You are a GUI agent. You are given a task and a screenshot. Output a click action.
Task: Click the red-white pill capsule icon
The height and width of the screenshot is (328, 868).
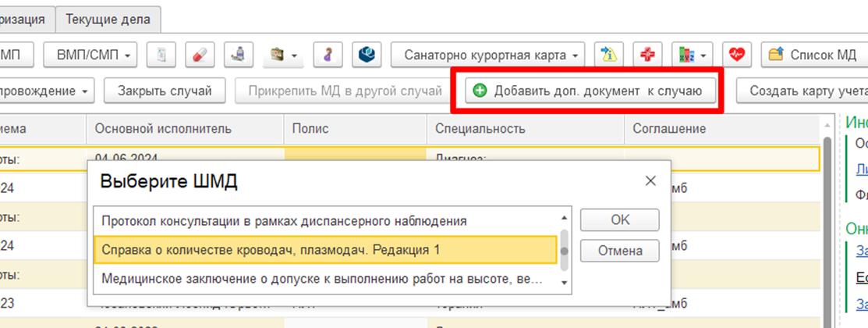pyautogui.click(x=200, y=55)
